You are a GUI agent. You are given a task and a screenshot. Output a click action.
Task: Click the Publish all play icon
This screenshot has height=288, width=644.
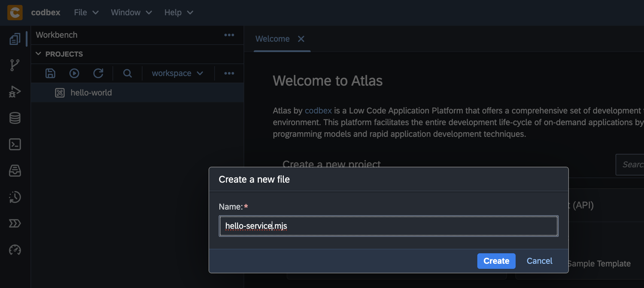(74, 73)
